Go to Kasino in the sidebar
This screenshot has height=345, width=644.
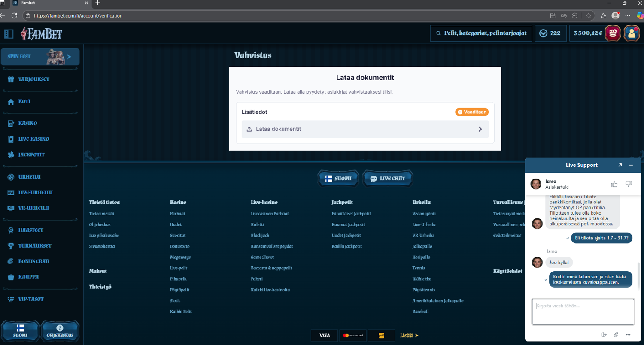27,124
